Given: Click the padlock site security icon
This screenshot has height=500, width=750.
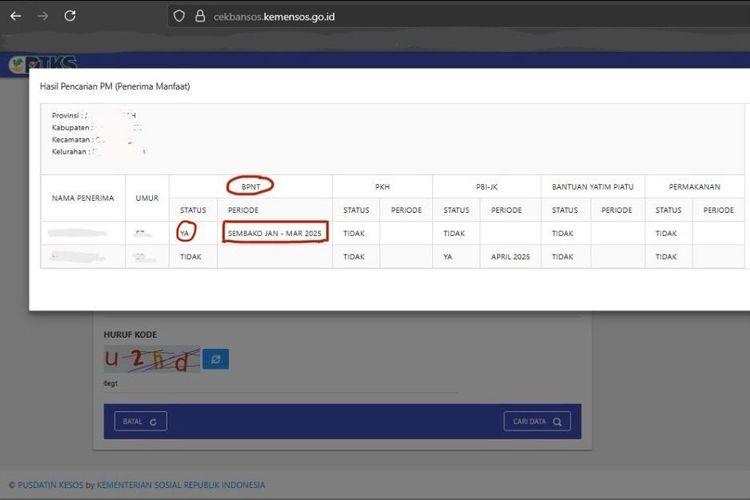Looking at the screenshot, I should pos(200,16).
